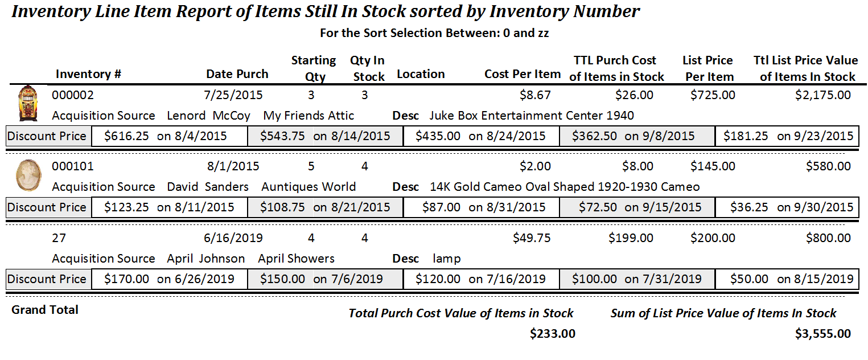Click the Inventory # column header

pos(88,74)
